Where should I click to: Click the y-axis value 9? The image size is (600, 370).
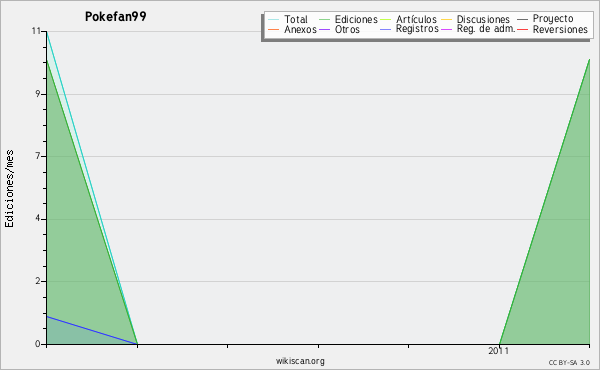point(38,94)
